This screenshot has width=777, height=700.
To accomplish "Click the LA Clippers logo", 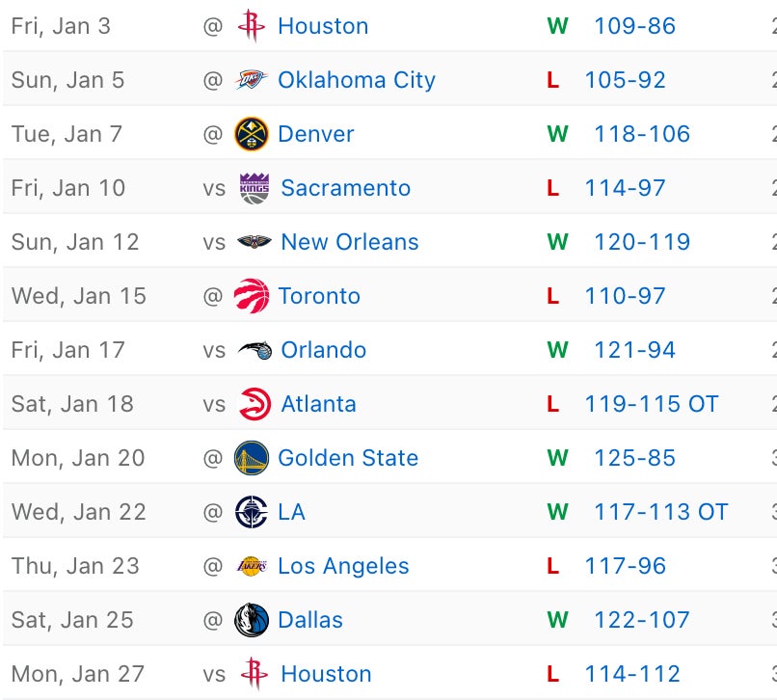I will [x=252, y=512].
